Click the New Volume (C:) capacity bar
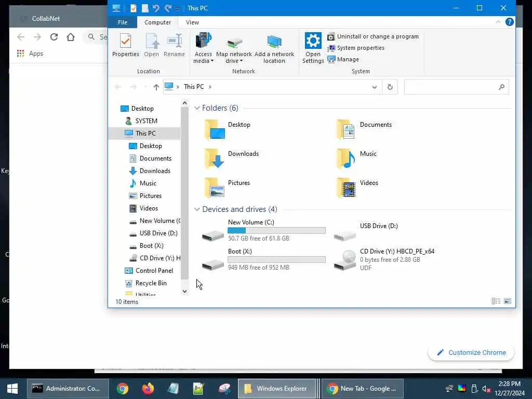The width and height of the screenshot is (532, 399). point(276,231)
